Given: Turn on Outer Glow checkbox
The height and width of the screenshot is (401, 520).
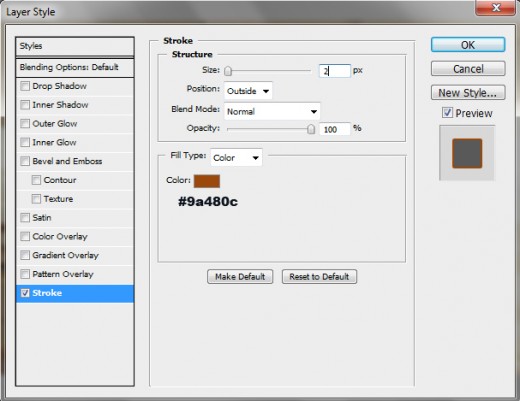Looking at the screenshot, I should coord(25,124).
